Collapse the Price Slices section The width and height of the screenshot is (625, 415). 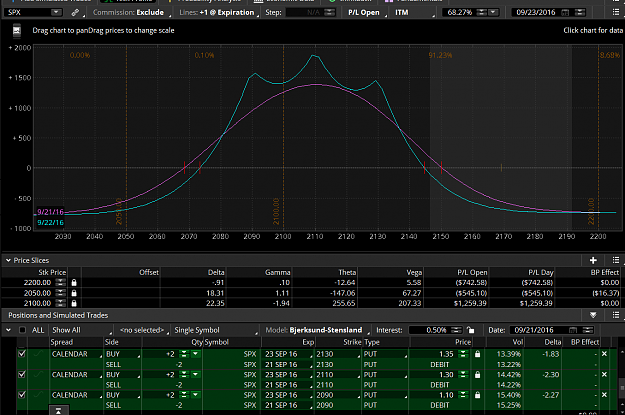[x=8, y=260]
